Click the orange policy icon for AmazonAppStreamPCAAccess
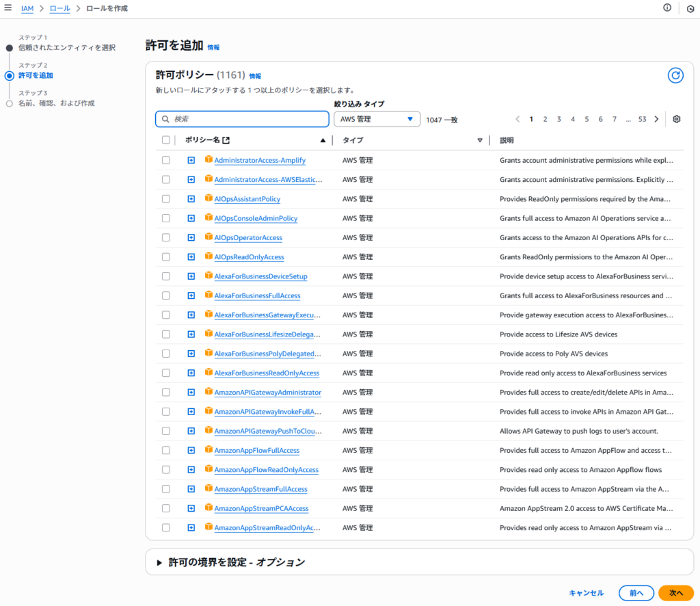The height and width of the screenshot is (606, 700). [x=208, y=508]
